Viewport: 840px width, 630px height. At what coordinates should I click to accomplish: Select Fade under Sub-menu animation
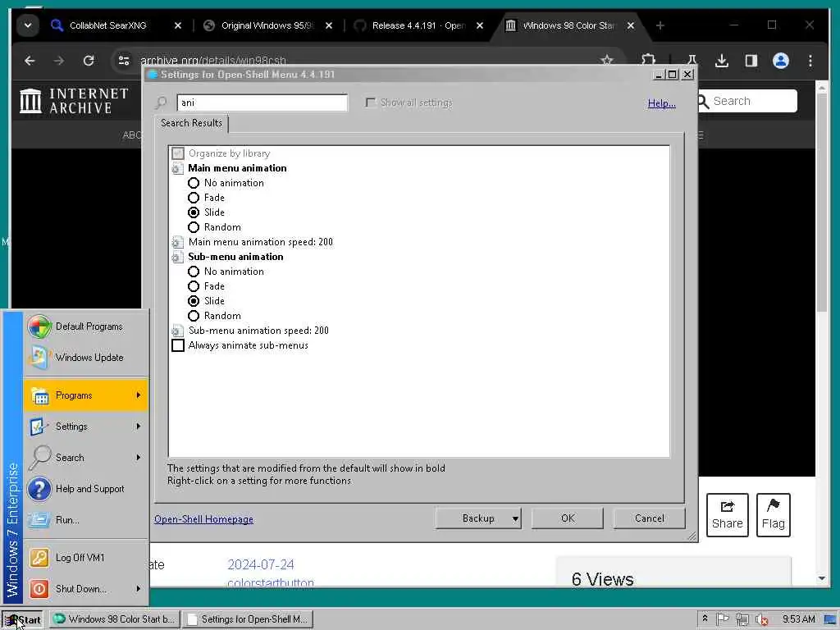(x=194, y=286)
